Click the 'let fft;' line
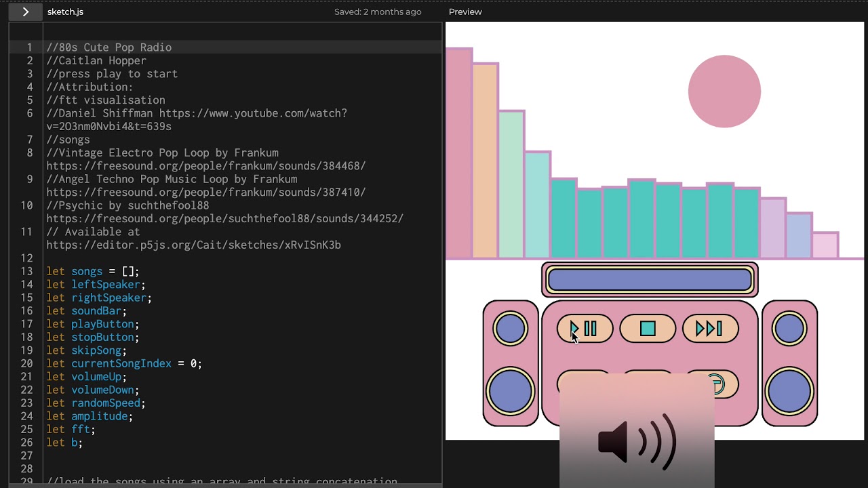This screenshot has height=488, width=868. click(x=71, y=430)
